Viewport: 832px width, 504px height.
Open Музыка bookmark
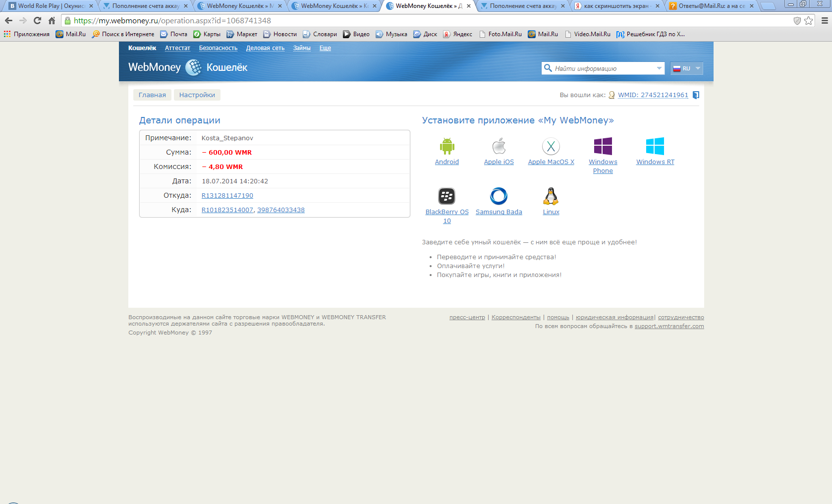tap(391, 34)
